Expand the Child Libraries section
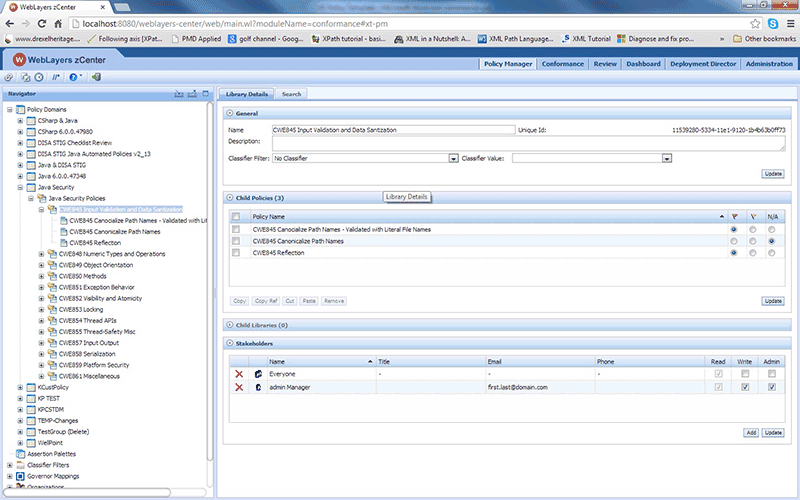800x500 pixels. [x=230, y=324]
